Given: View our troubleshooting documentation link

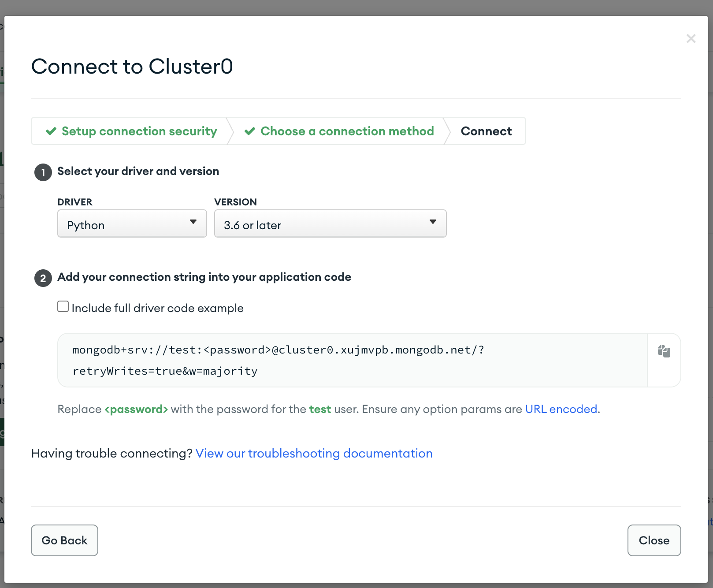Looking at the screenshot, I should pos(314,453).
